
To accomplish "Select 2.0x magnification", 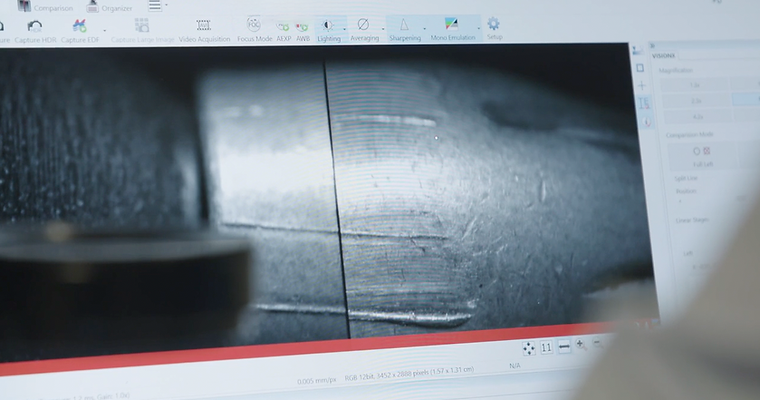I will pos(697,101).
